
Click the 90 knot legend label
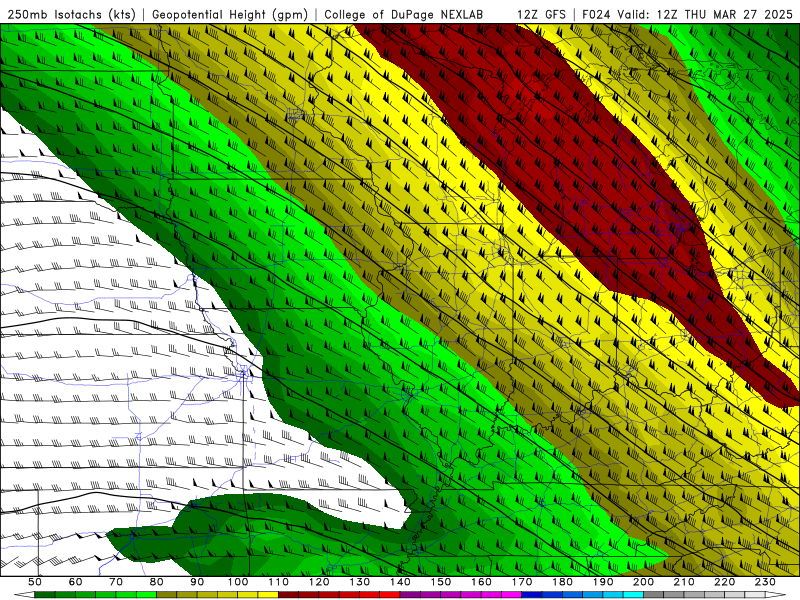(197, 582)
